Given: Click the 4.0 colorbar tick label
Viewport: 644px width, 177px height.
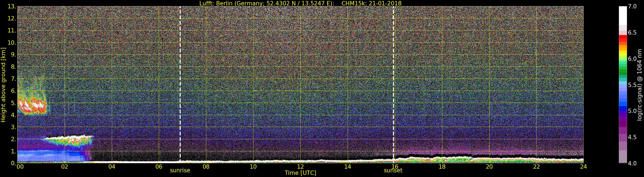Looking at the screenshot, I should point(632,163).
